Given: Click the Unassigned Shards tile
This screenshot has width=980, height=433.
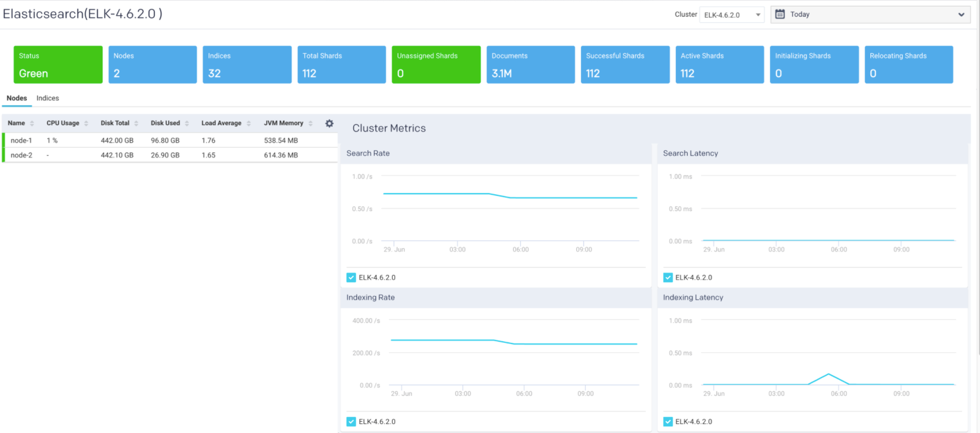Looking at the screenshot, I should pos(436,65).
